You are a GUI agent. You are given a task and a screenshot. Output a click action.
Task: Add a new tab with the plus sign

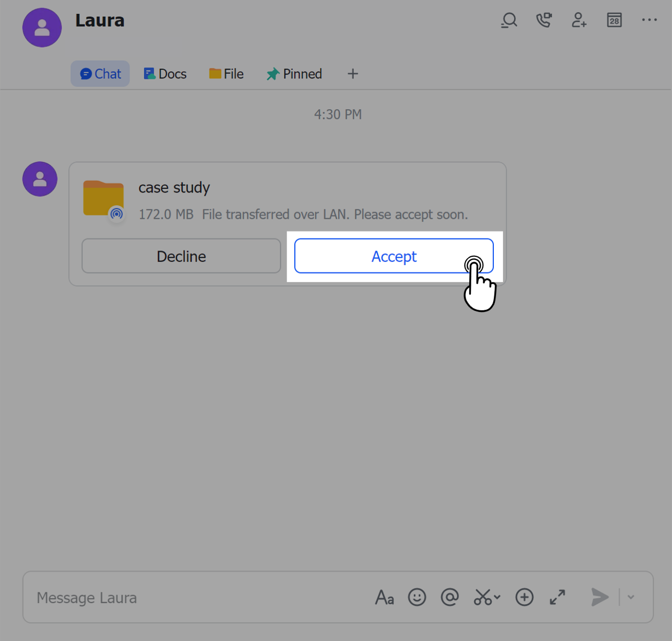click(x=353, y=73)
